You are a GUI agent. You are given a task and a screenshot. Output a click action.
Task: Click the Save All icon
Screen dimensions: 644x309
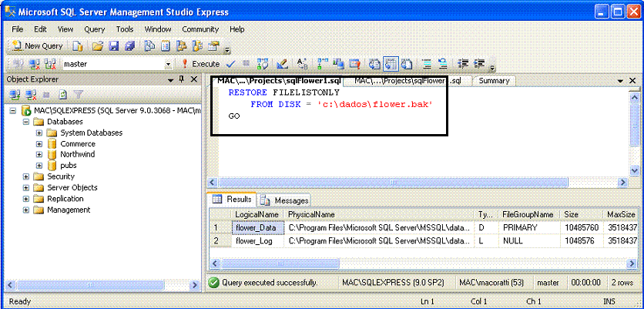click(129, 46)
